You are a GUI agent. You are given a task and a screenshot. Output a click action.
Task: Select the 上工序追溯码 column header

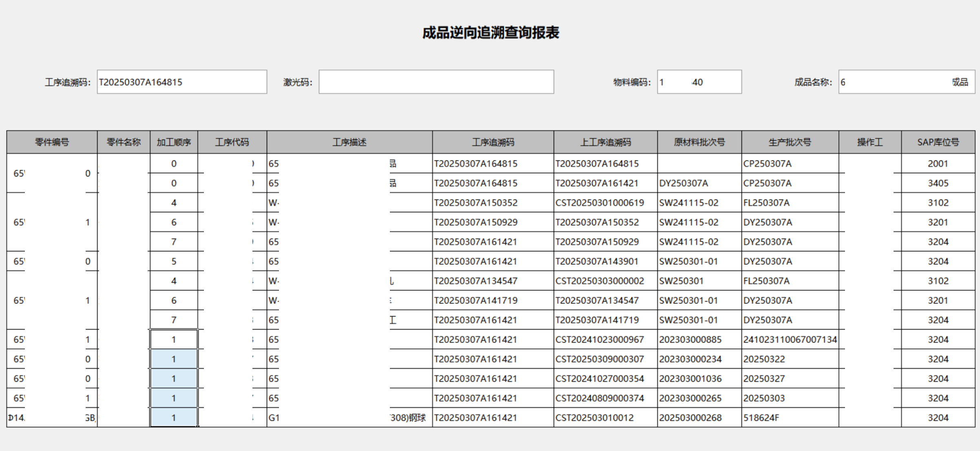pyautogui.click(x=605, y=142)
